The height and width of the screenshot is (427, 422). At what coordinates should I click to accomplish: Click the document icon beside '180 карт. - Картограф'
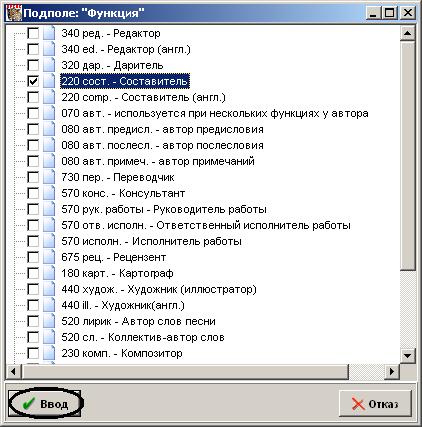[x=49, y=273]
